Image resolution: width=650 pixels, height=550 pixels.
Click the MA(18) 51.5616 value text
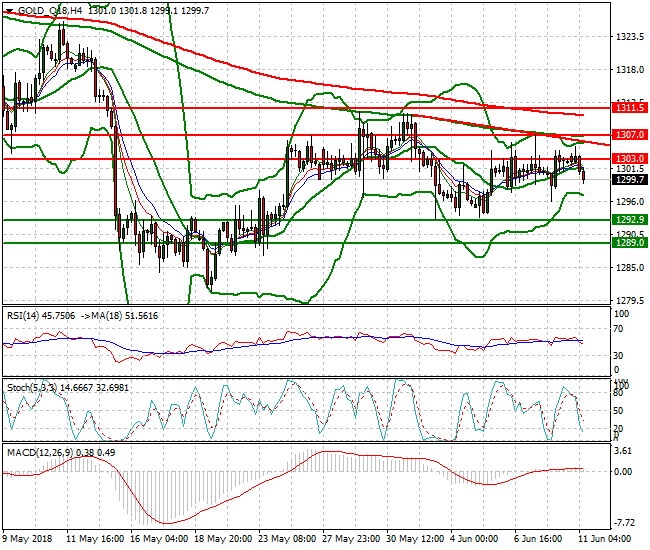tap(125, 316)
